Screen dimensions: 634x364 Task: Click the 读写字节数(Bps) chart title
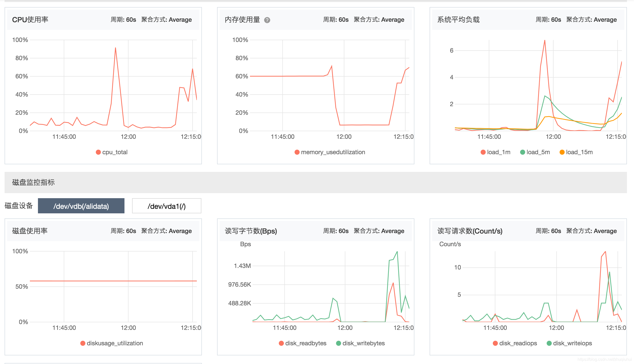(x=251, y=231)
